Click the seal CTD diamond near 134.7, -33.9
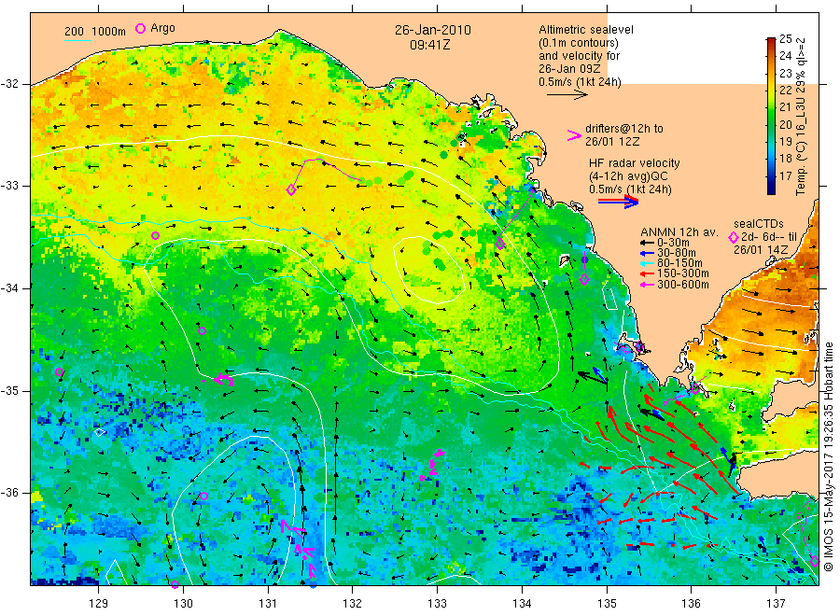The image size is (840, 616). (584, 279)
